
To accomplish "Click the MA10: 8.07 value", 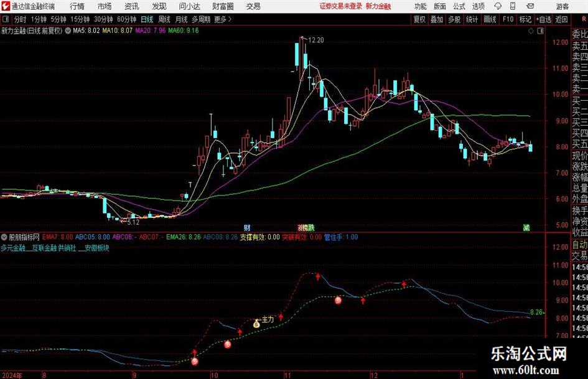I will click(118, 30).
